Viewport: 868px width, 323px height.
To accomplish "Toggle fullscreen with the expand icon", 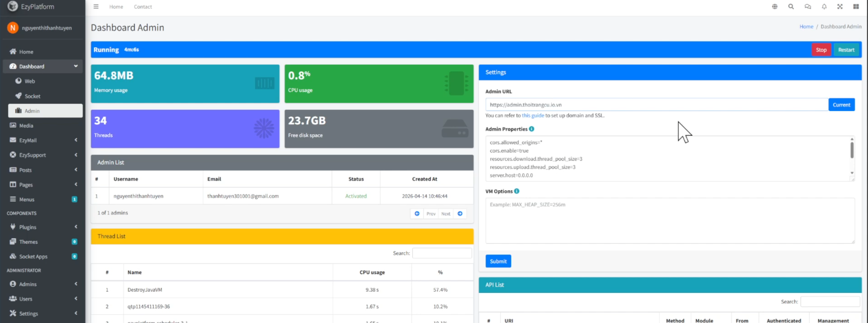I will tap(840, 7).
